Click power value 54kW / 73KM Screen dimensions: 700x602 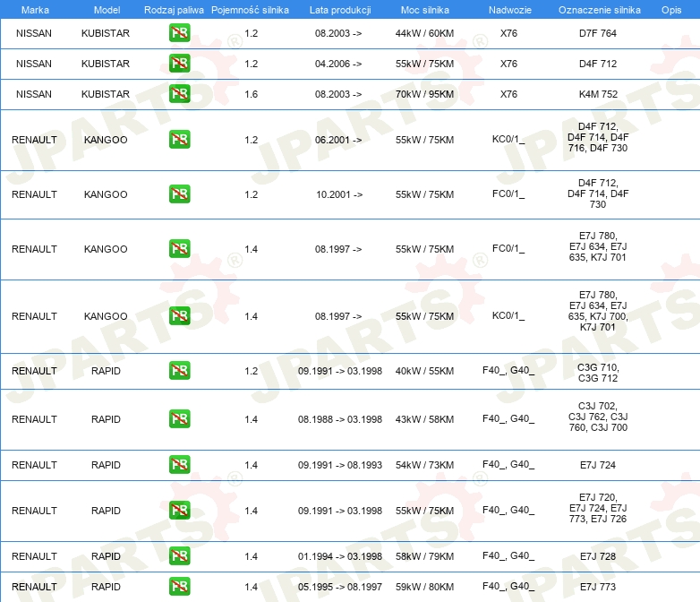[424, 465]
